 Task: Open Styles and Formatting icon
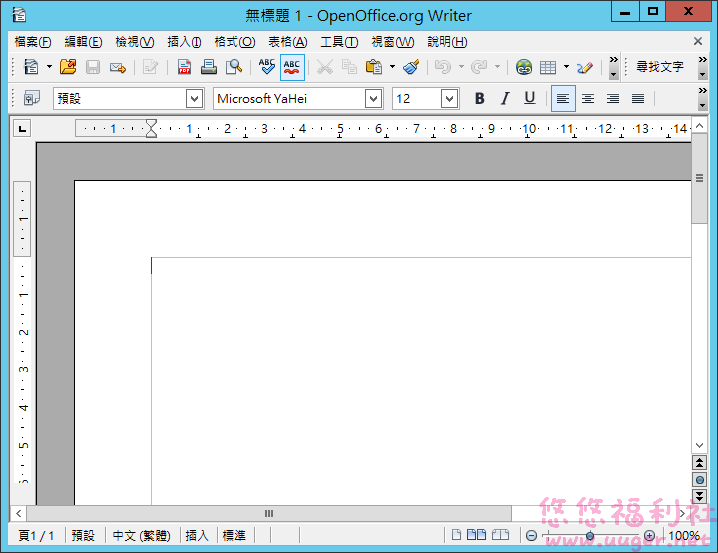click(x=32, y=98)
